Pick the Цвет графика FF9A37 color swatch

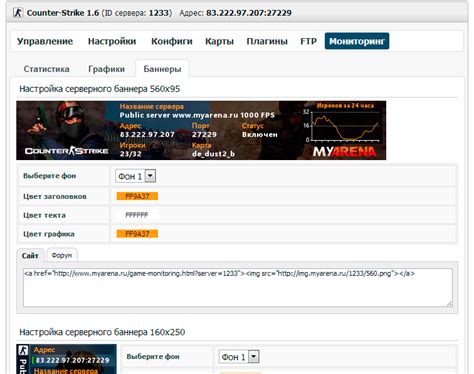[x=137, y=234]
